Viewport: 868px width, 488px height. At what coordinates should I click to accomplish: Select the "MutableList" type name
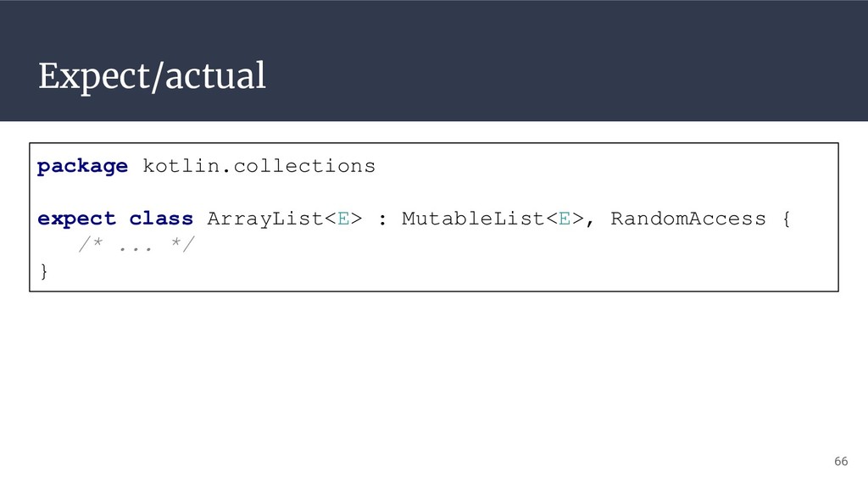(473, 218)
